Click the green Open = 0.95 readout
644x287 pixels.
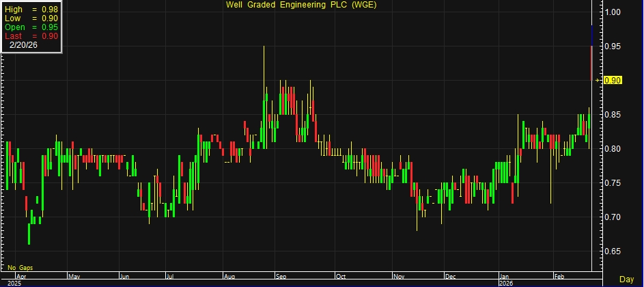point(31,27)
